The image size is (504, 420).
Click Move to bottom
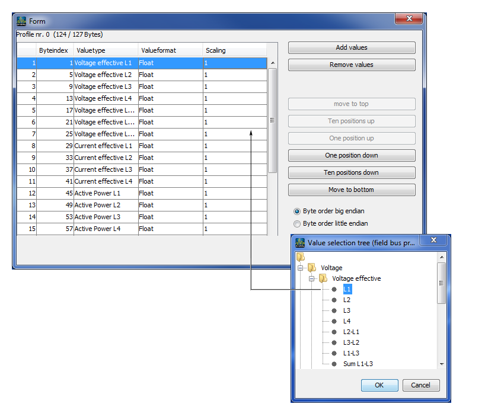coord(351,190)
